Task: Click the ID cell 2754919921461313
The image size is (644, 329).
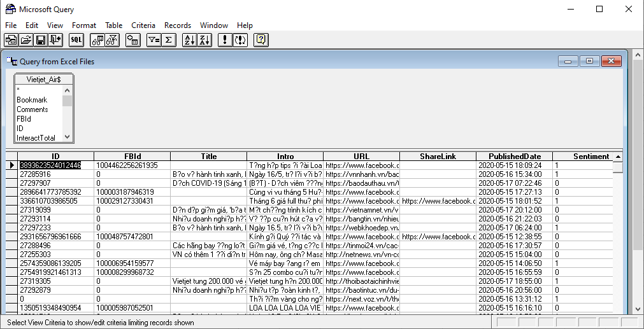Action: tap(56, 272)
